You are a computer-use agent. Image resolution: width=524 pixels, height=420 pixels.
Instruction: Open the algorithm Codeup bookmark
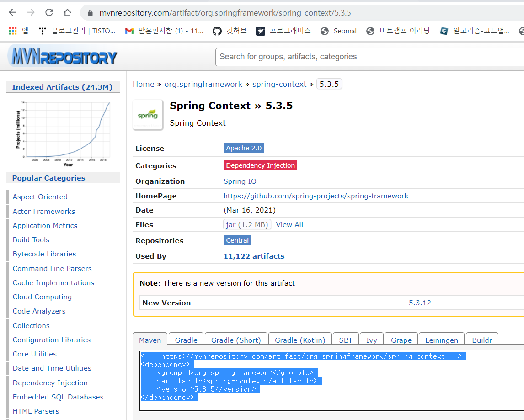[x=475, y=31]
